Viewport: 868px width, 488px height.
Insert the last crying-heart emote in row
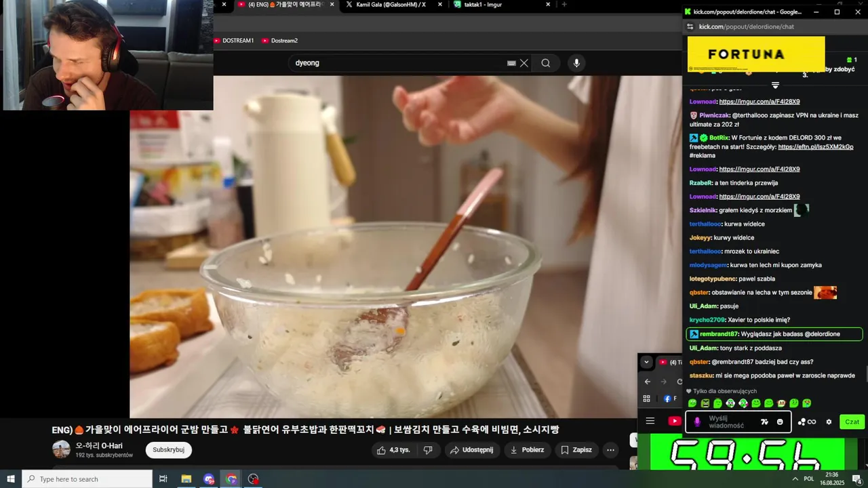(807, 403)
